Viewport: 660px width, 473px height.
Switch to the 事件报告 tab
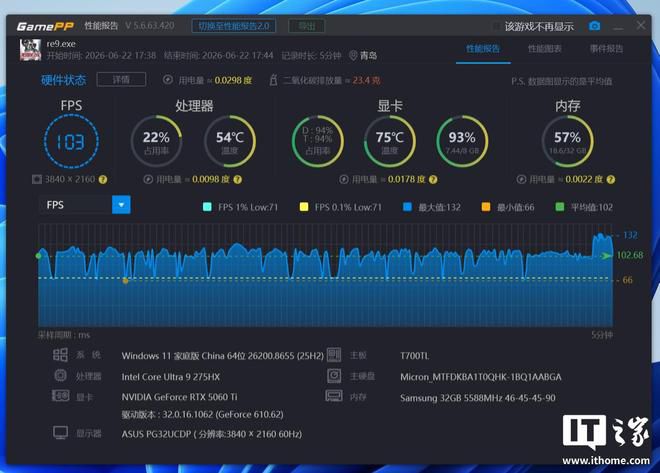click(x=606, y=49)
